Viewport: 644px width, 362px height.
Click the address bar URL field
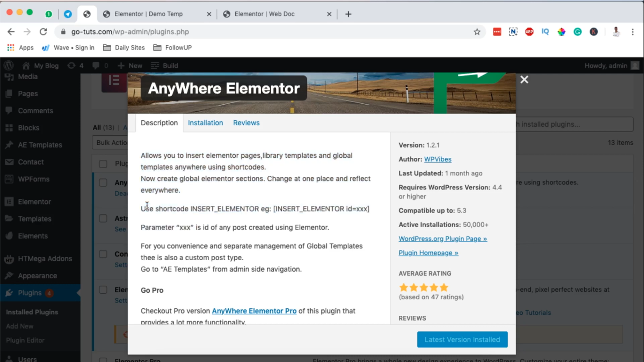(x=269, y=32)
